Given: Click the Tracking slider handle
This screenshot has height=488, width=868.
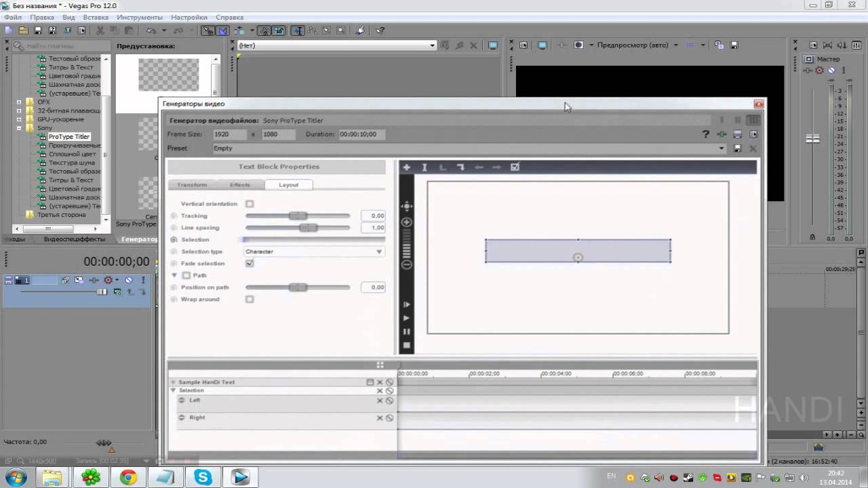Looking at the screenshot, I should point(298,216).
